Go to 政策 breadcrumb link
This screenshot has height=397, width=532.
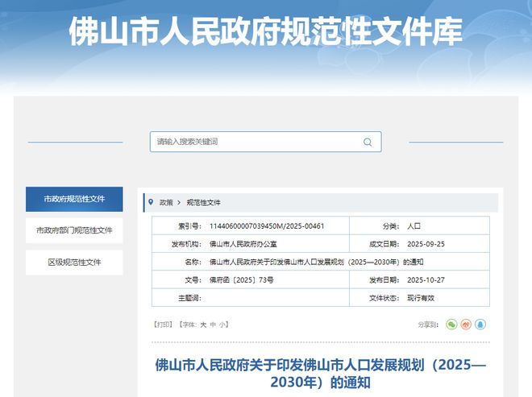pyautogui.click(x=166, y=202)
